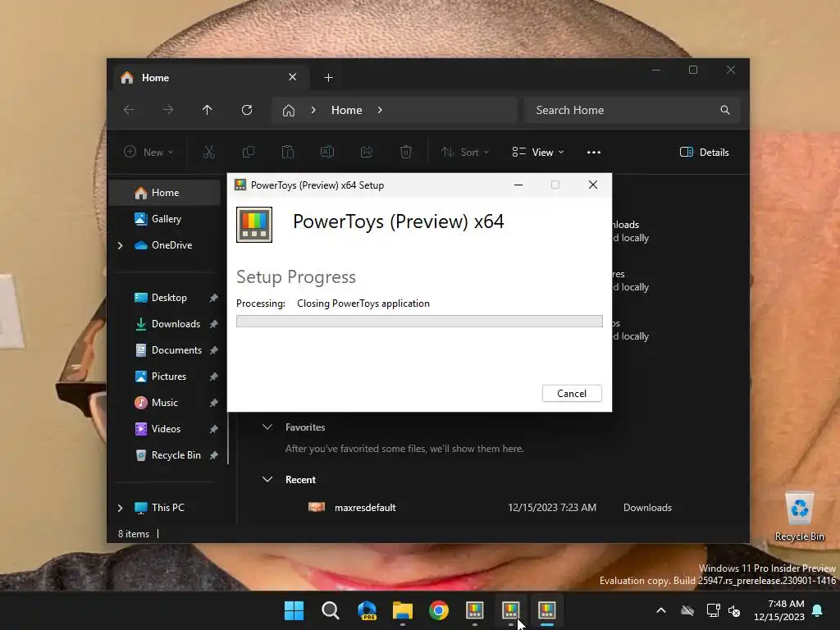Screen dimensions: 840x630
Task: Refresh the File Explorer view
Action: tap(247, 110)
